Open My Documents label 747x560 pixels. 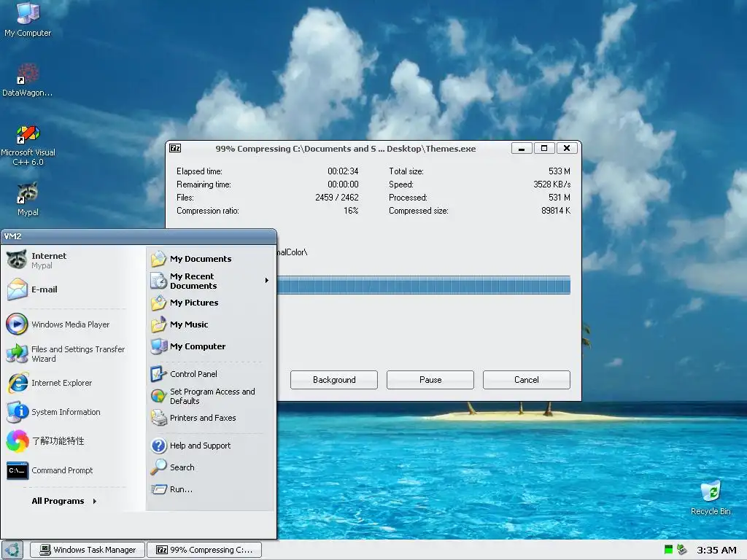click(x=201, y=259)
